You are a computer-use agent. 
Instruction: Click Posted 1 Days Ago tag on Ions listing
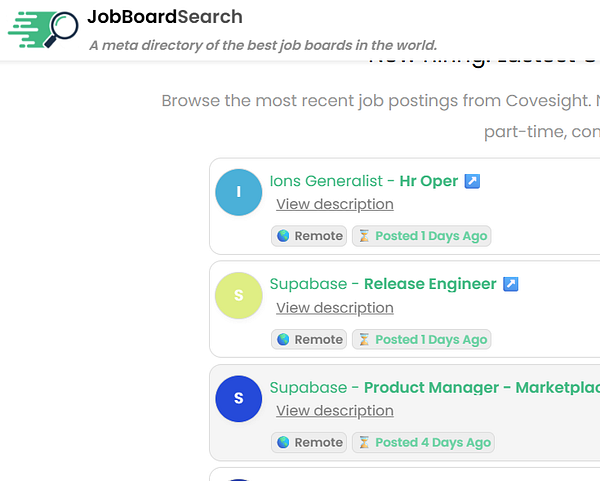tap(421, 236)
